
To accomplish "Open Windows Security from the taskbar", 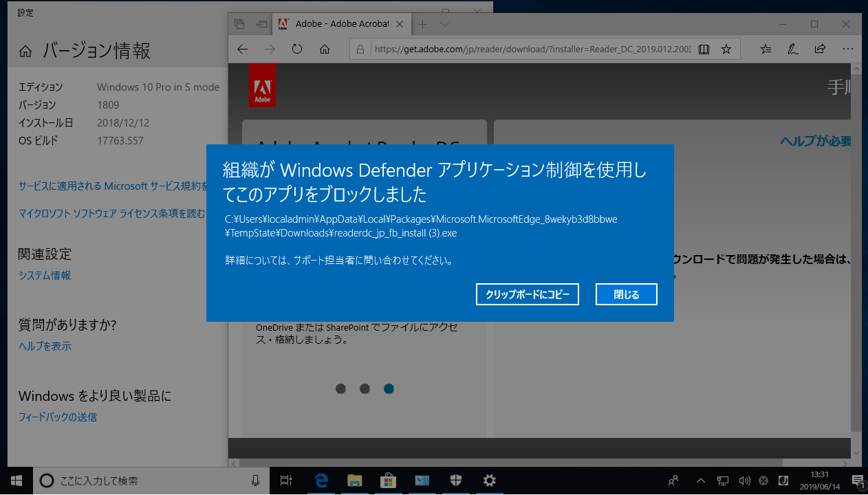I will point(455,481).
